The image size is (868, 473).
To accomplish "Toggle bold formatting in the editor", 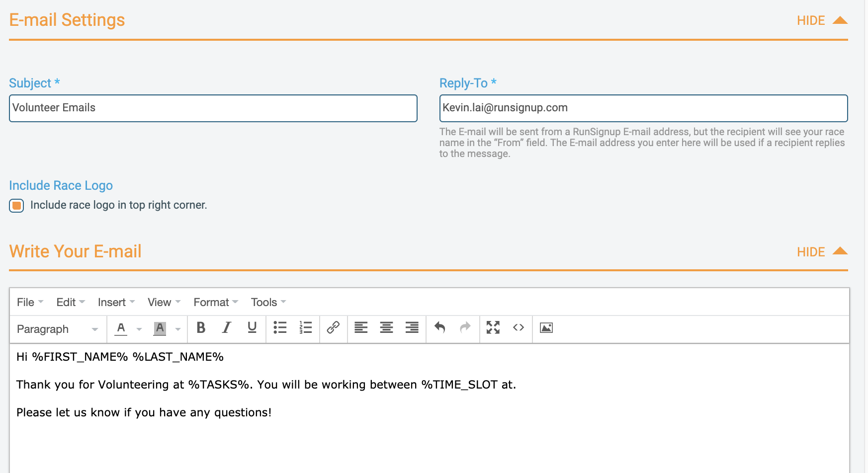I will (x=201, y=328).
